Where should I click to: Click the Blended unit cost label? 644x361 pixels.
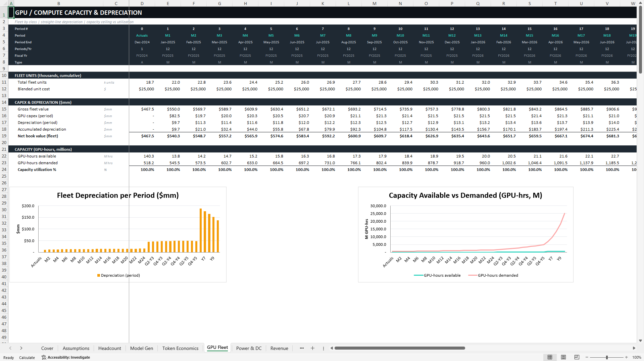pos(34,89)
